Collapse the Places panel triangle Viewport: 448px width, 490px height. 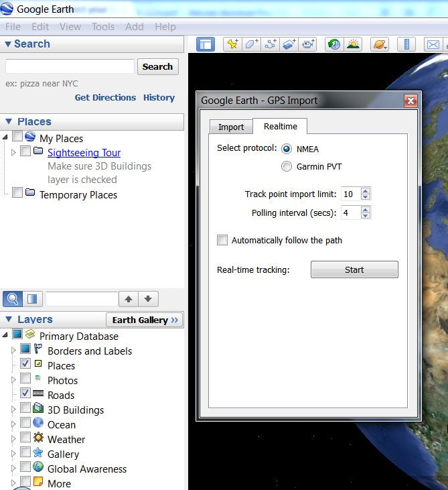pyautogui.click(x=9, y=121)
